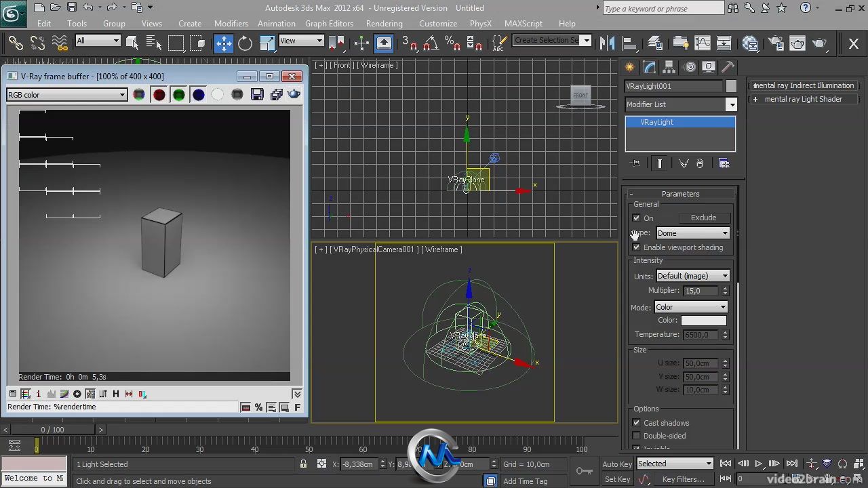Image resolution: width=868 pixels, height=488 pixels.
Task: Open the Rendering menu
Action: tap(384, 23)
